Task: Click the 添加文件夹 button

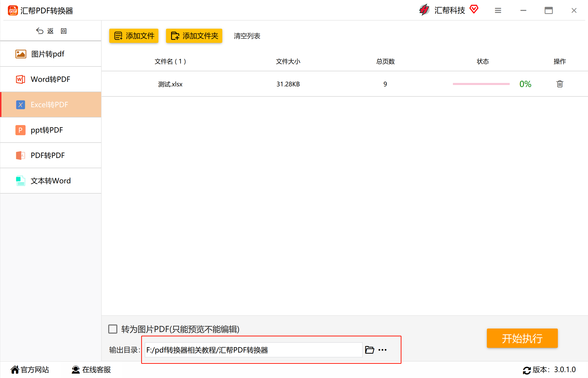Action: 194,36
